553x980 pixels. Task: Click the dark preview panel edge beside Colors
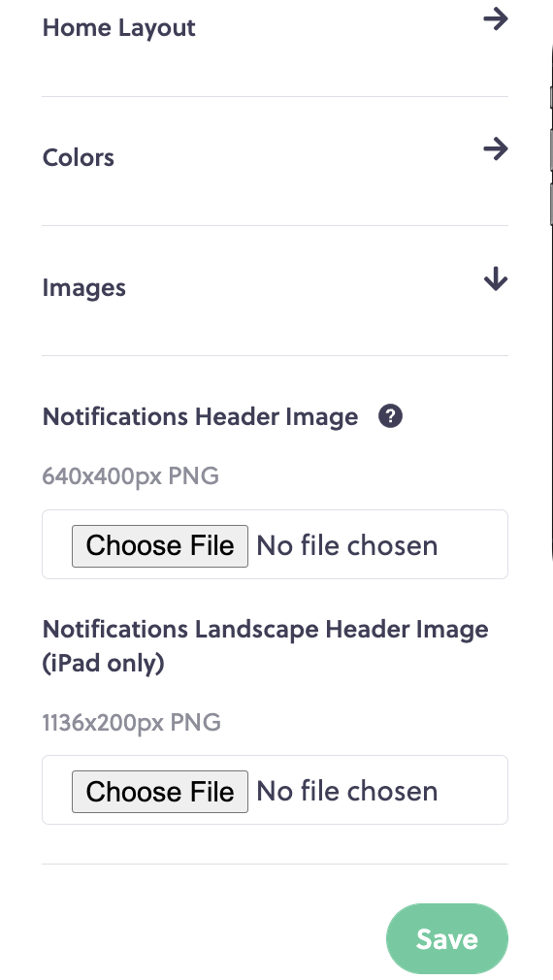click(550, 150)
